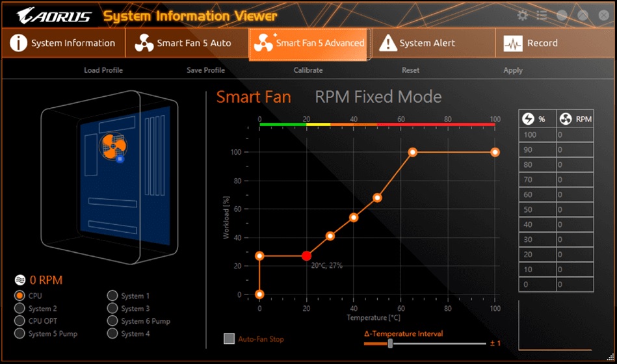The image size is (617, 364).
Task: Click the curve point at 30°C, 41%
Action: [x=330, y=236]
